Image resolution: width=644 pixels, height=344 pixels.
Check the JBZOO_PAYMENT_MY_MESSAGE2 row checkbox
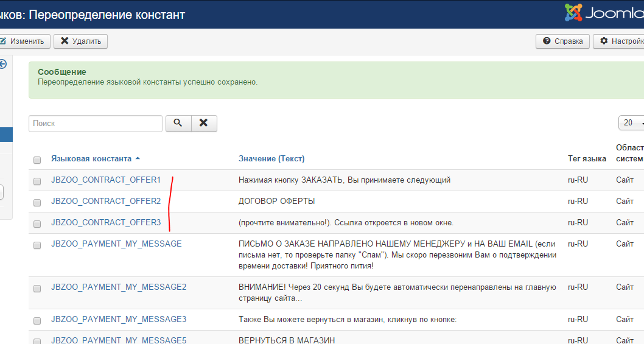click(x=37, y=288)
